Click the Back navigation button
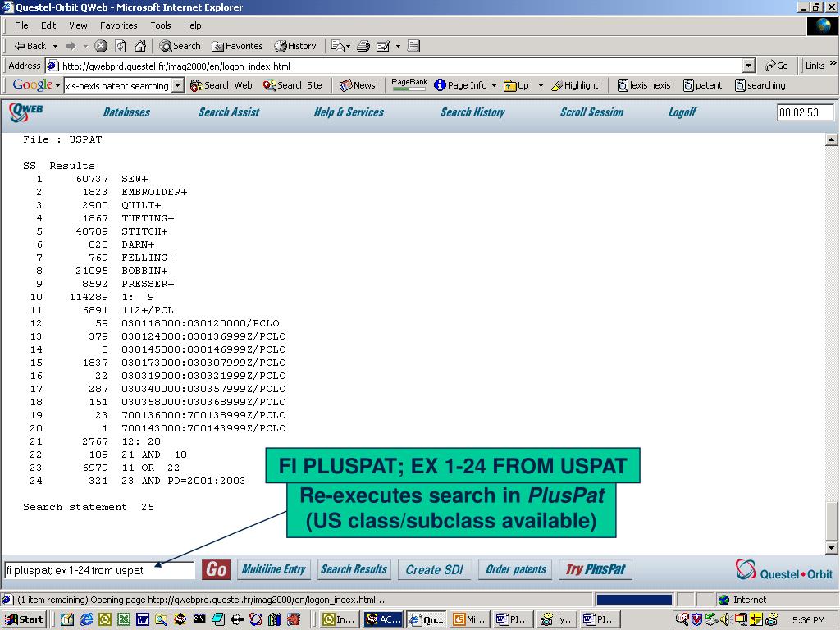The height and width of the screenshot is (630, 840). (30, 46)
